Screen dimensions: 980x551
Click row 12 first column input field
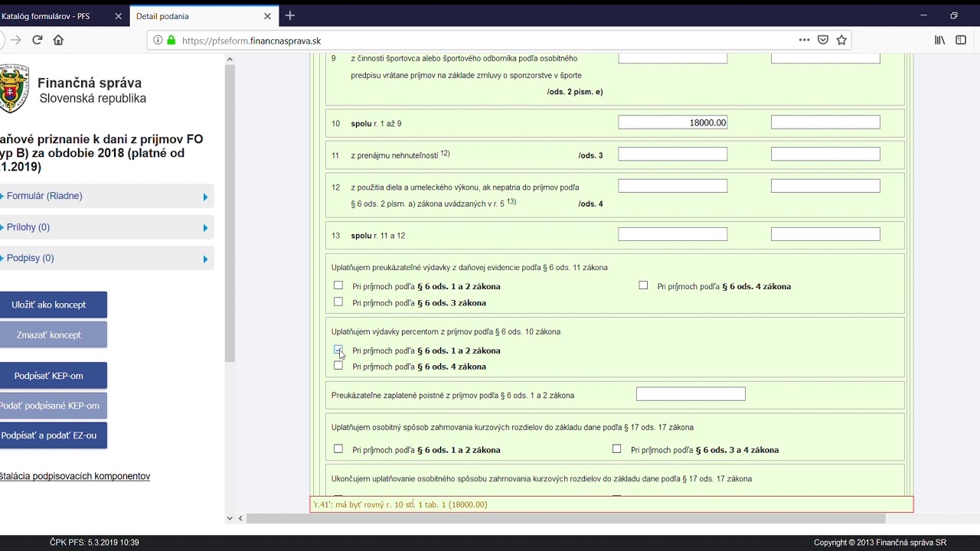click(x=673, y=186)
